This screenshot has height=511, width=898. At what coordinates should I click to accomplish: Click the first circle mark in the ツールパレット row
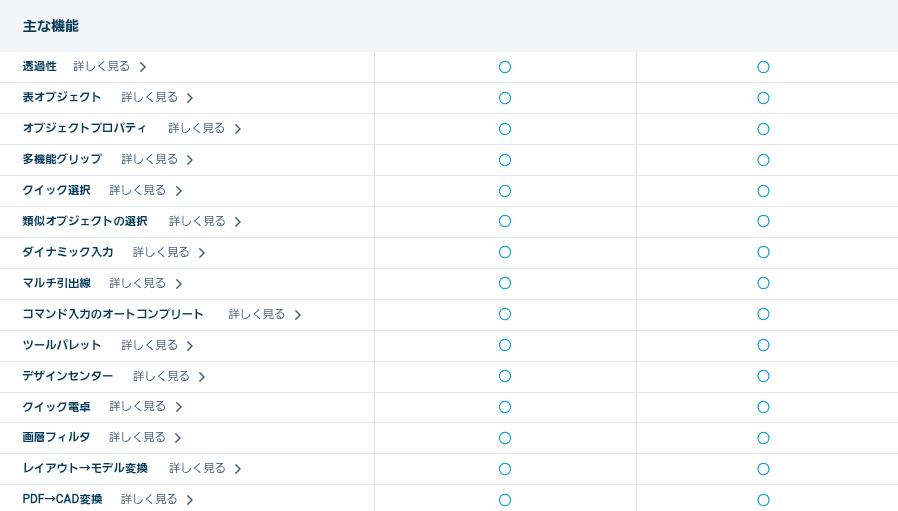pos(505,345)
